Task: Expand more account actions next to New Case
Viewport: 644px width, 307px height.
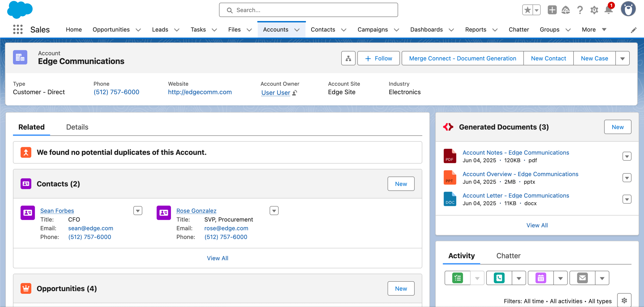Action: (622, 58)
